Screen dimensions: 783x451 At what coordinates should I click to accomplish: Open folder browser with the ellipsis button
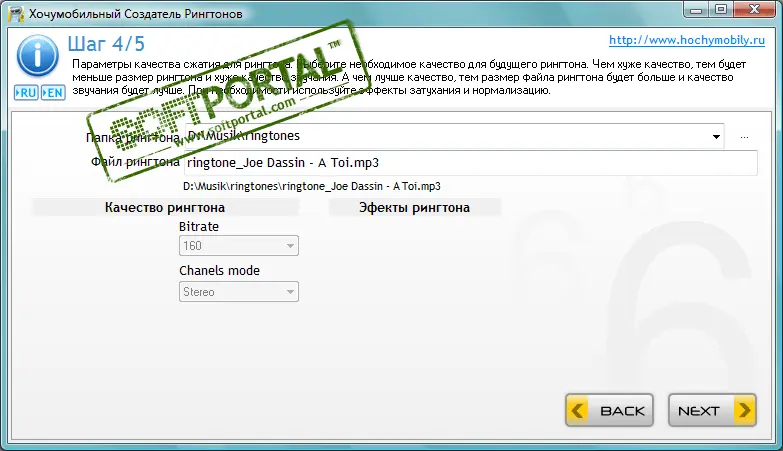click(x=744, y=137)
